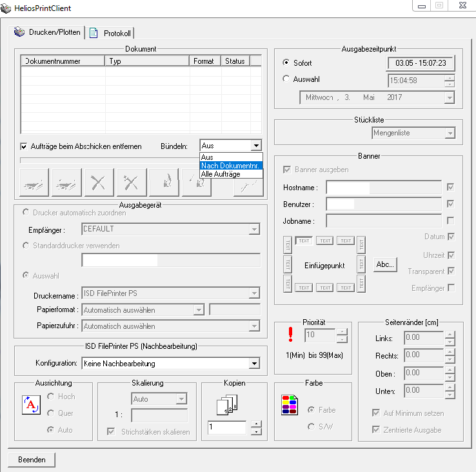
Task: Open the Druckername ISD FilePrinter PS dropdown
Action: pyautogui.click(x=254, y=293)
